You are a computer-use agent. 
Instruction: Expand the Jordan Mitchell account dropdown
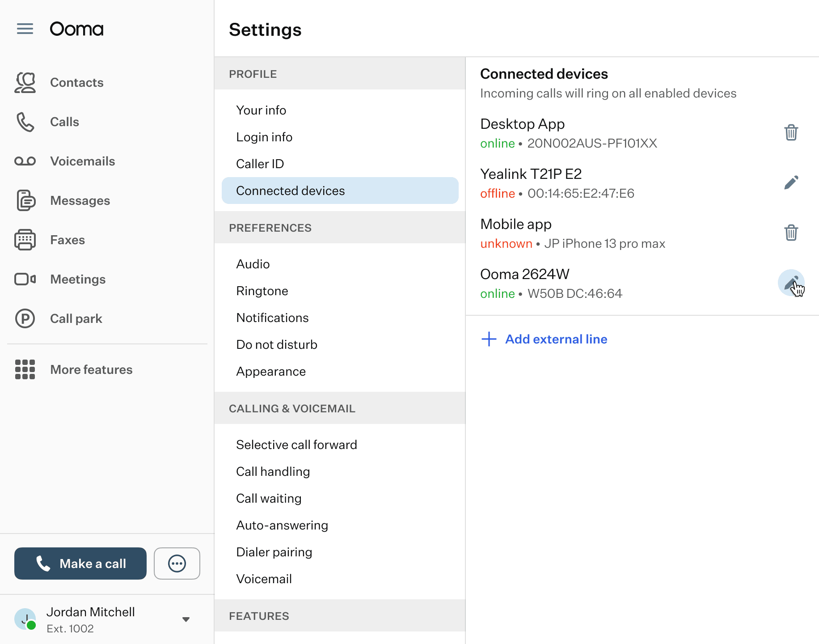pos(186,619)
